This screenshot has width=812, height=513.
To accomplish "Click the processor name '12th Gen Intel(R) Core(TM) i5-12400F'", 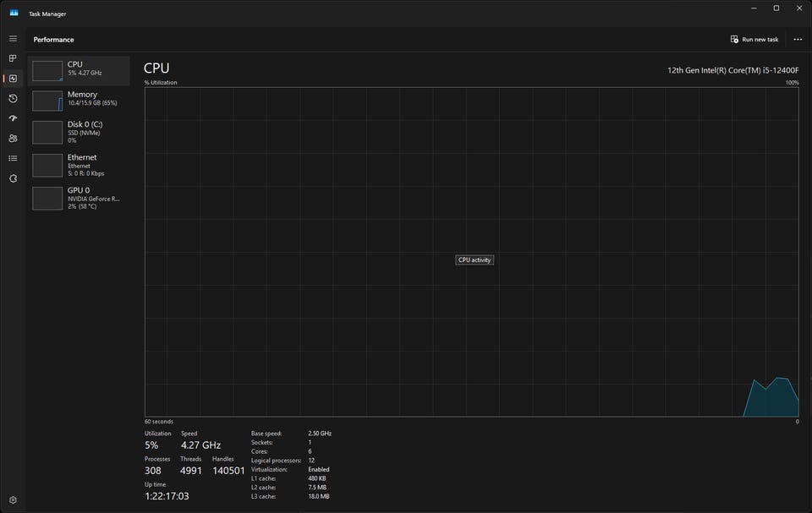I will point(732,70).
